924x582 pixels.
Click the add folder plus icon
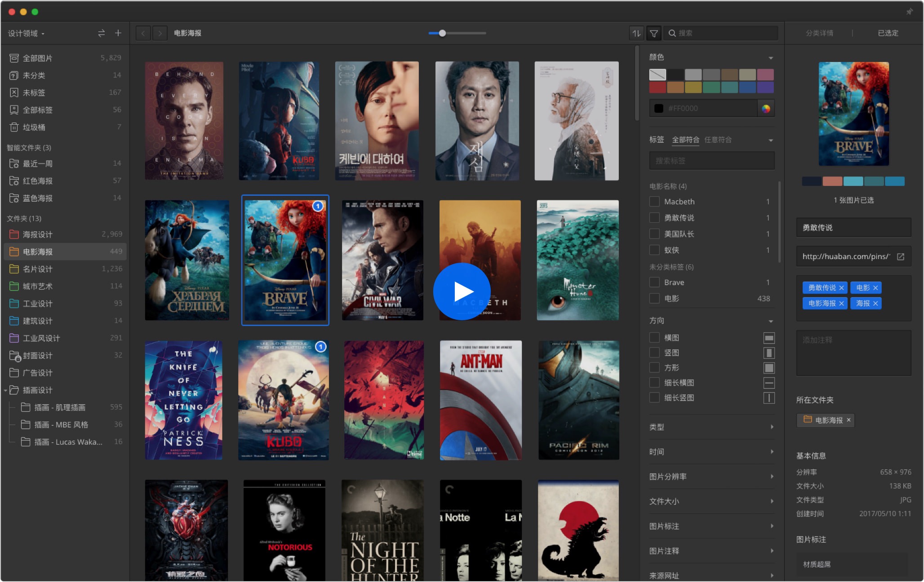coord(118,33)
